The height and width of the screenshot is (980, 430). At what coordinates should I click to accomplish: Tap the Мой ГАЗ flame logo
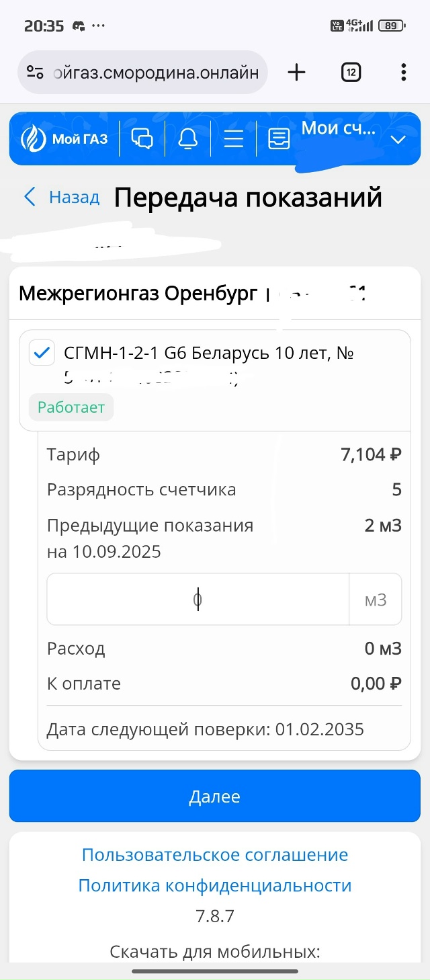pos(34,139)
